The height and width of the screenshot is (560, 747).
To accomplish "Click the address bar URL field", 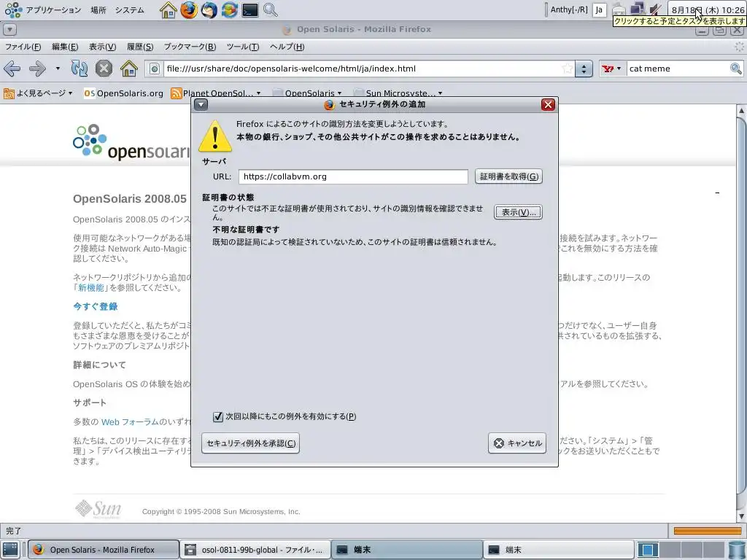I will click(x=363, y=69).
